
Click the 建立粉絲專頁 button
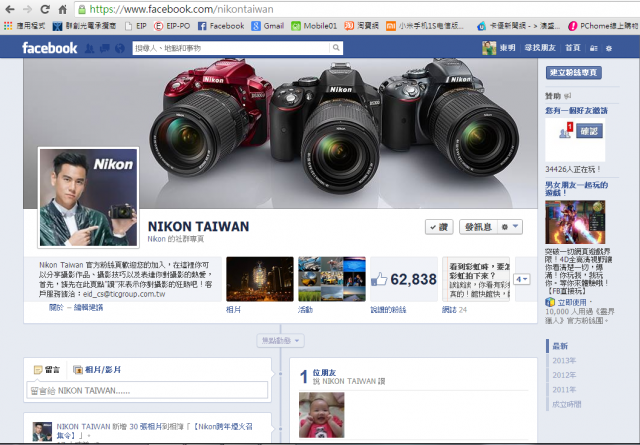tap(573, 73)
